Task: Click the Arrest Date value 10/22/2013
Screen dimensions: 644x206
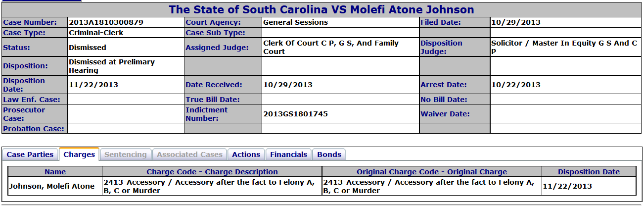Action: point(516,85)
